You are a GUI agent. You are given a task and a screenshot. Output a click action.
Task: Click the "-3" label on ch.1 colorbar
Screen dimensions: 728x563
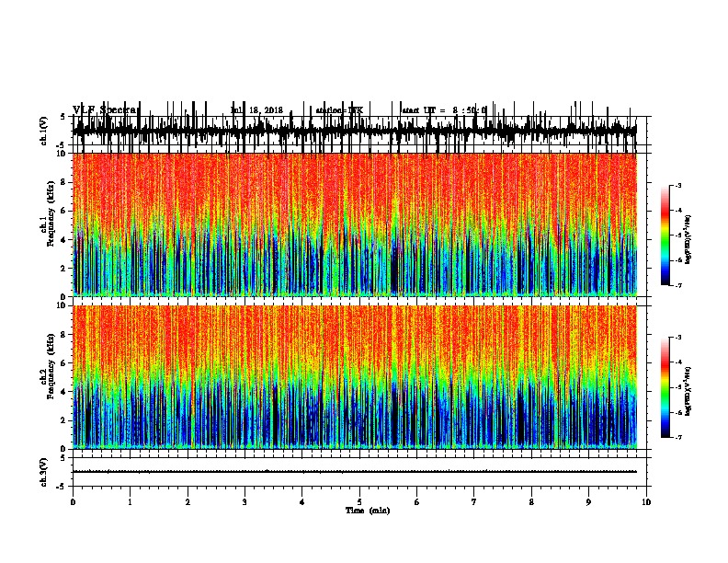(678, 185)
